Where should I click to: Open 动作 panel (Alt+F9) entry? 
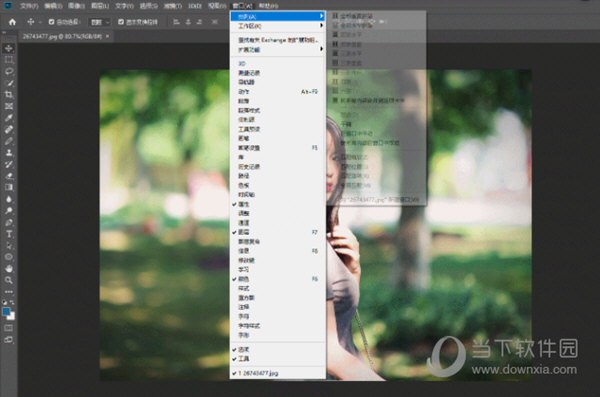click(x=277, y=92)
